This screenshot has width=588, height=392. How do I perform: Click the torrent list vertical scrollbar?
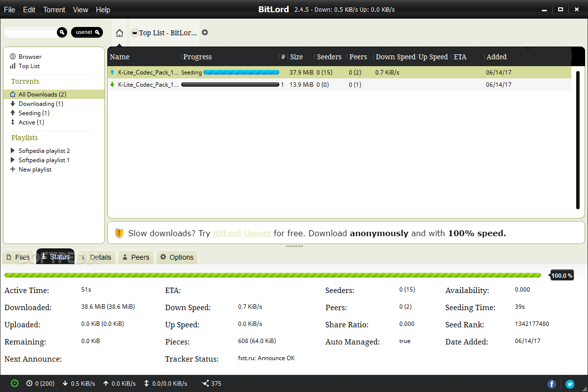pyautogui.click(x=578, y=140)
